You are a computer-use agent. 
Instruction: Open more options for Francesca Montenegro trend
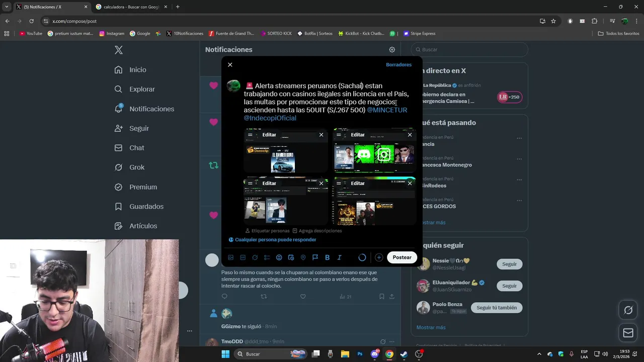tap(519, 159)
